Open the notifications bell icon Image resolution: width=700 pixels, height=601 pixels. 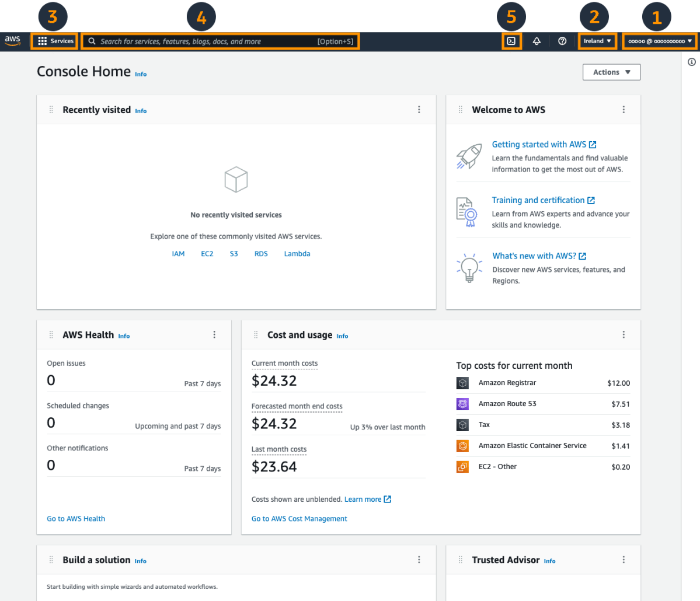pyautogui.click(x=537, y=41)
